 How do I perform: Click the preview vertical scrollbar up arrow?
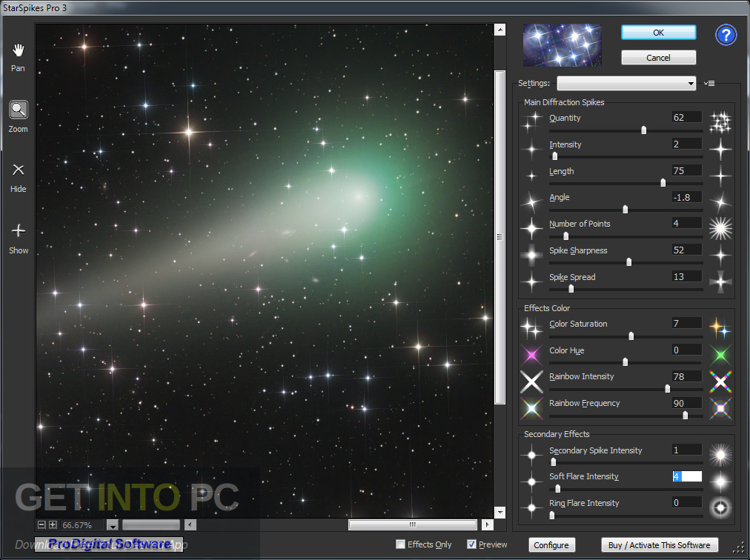[x=500, y=30]
